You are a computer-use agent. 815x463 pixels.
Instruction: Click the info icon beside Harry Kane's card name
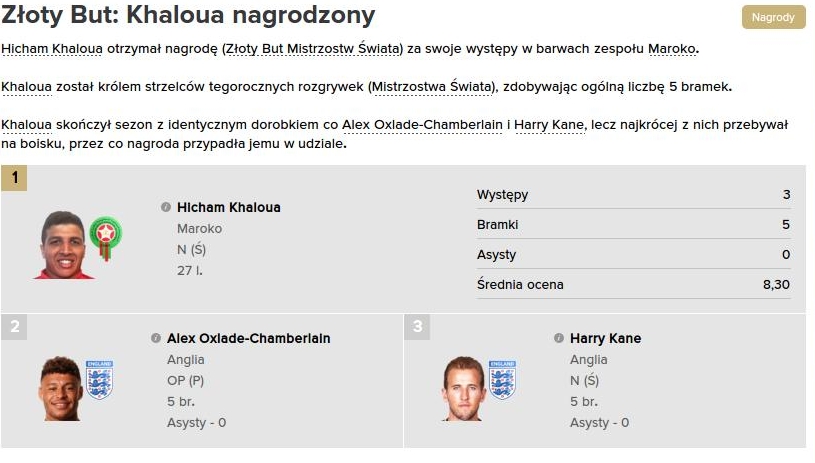(x=559, y=338)
